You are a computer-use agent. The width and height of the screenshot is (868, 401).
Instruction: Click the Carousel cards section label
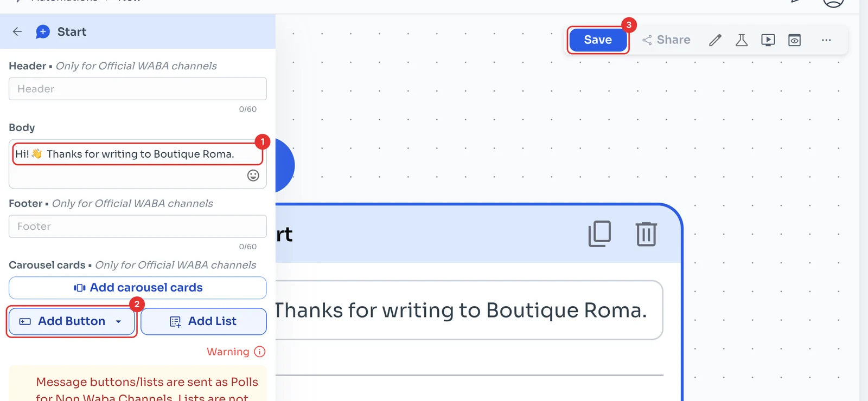click(x=47, y=265)
